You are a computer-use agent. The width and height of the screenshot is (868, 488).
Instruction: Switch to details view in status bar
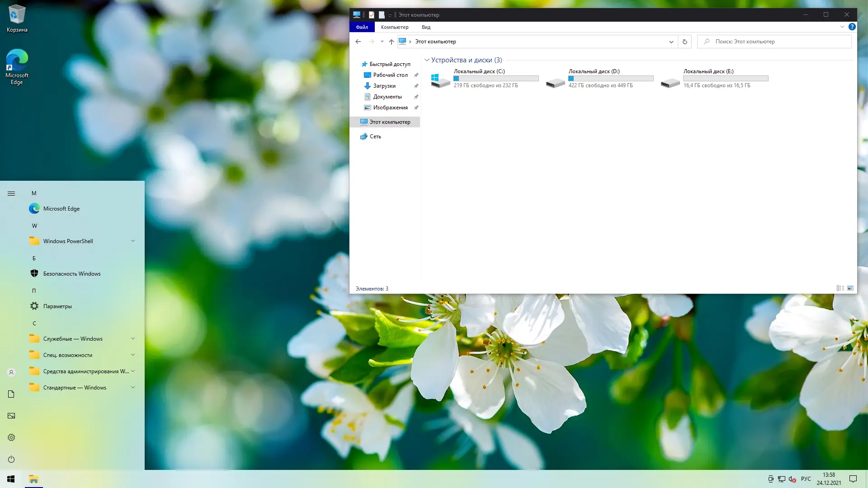[840, 288]
